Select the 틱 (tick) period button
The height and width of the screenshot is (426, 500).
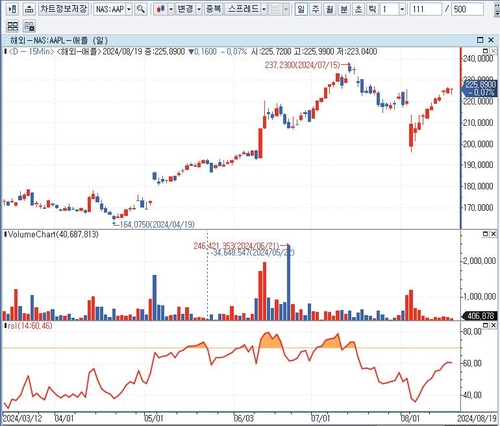[x=372, y=9]
